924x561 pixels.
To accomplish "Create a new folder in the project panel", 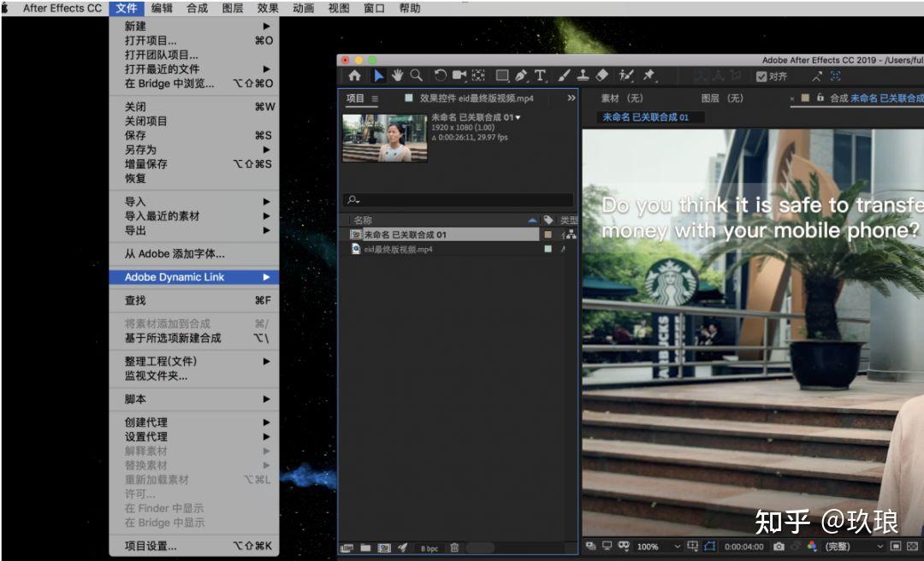I will [x=365, y=548].
